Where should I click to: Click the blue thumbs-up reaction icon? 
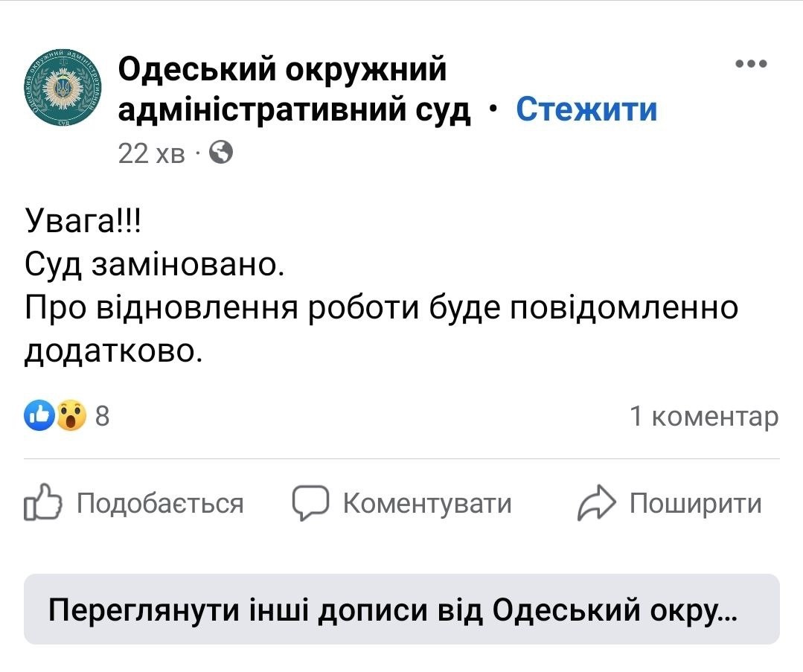point(39,415)
